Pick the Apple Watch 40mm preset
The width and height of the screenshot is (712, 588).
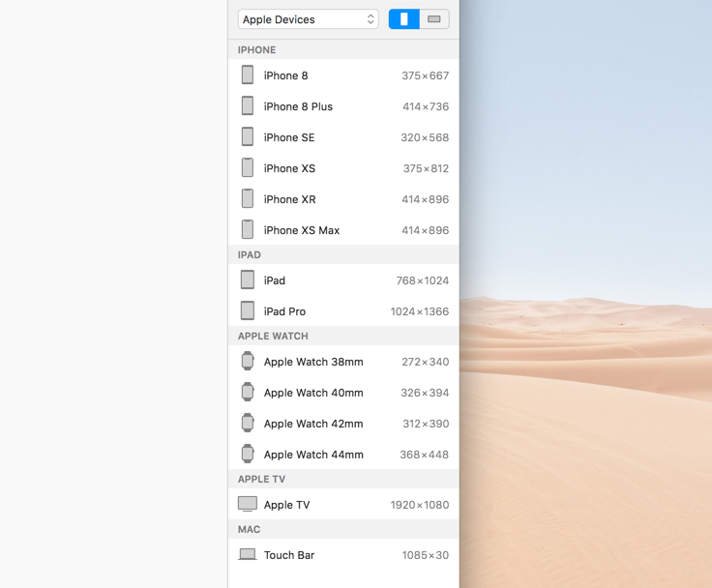click(x=313, y=393)
